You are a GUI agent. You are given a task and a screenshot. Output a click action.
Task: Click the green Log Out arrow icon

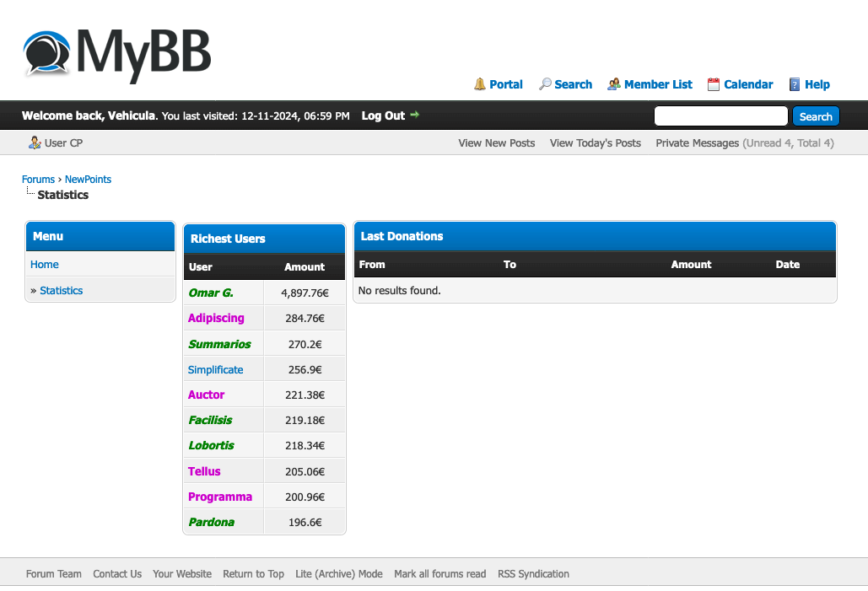point(414,116)
